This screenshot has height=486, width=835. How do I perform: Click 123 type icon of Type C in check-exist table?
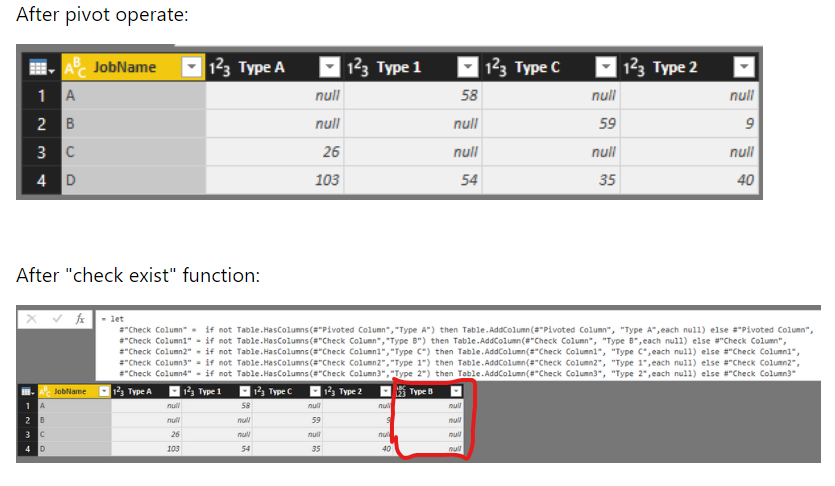point(259,391)
